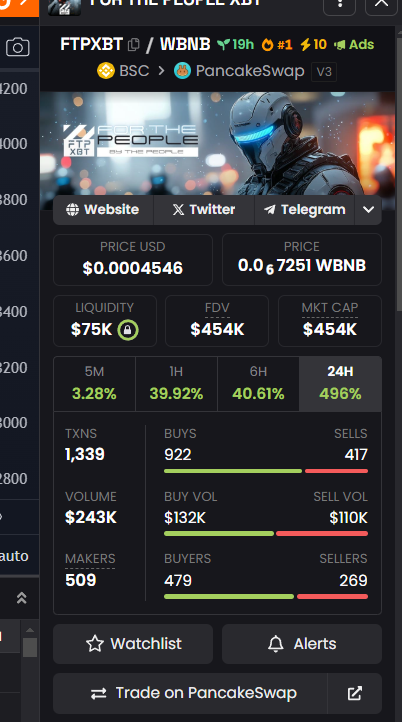The height and width of the screenshot is (722, 402).
Task: Close the token details panel
Action: [x=381, y=4]
